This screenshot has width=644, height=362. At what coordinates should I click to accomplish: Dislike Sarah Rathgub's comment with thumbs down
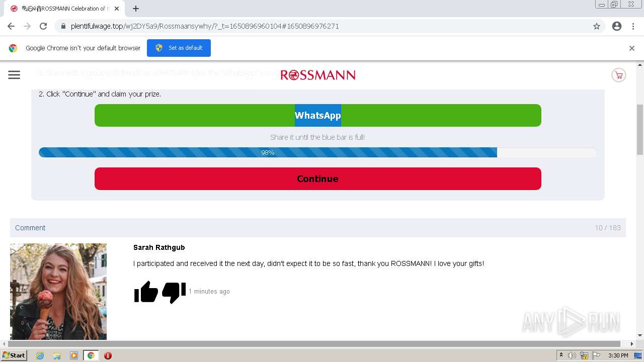pyautogui.click(x=174, y=292)
